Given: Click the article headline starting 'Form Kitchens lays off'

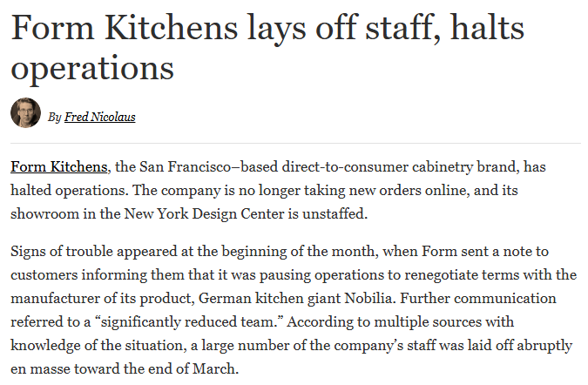Looking at the screenshot, I should [267, 47].
